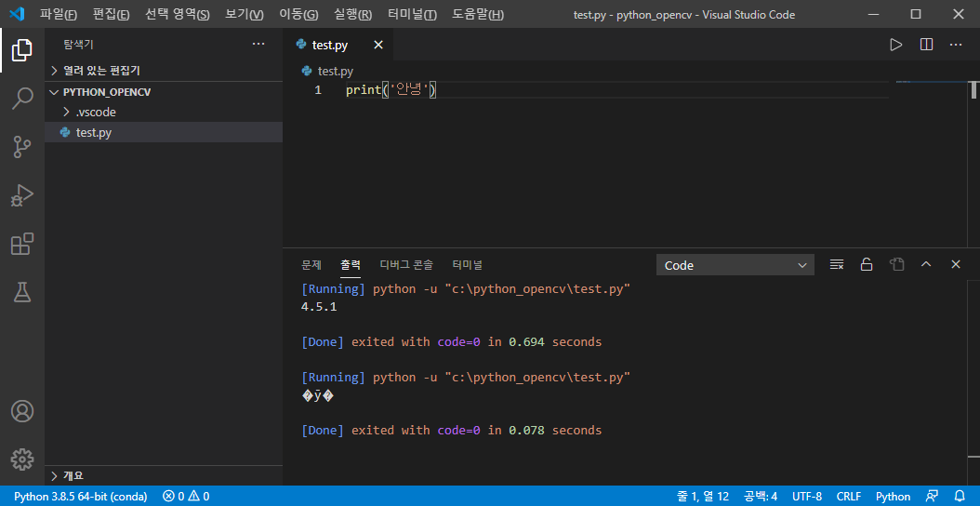Image resolution: width=980 pixels, height=506 pixels.
Task: Switch to the Problems tab (문제)
Action: pos(311,264)
